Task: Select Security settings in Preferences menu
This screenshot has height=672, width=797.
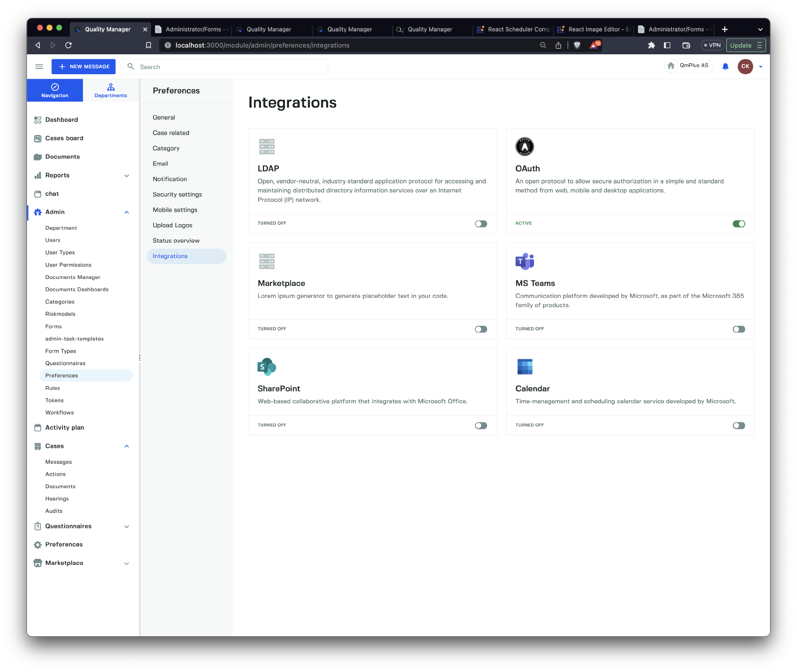Action: (x=177, y=195)
